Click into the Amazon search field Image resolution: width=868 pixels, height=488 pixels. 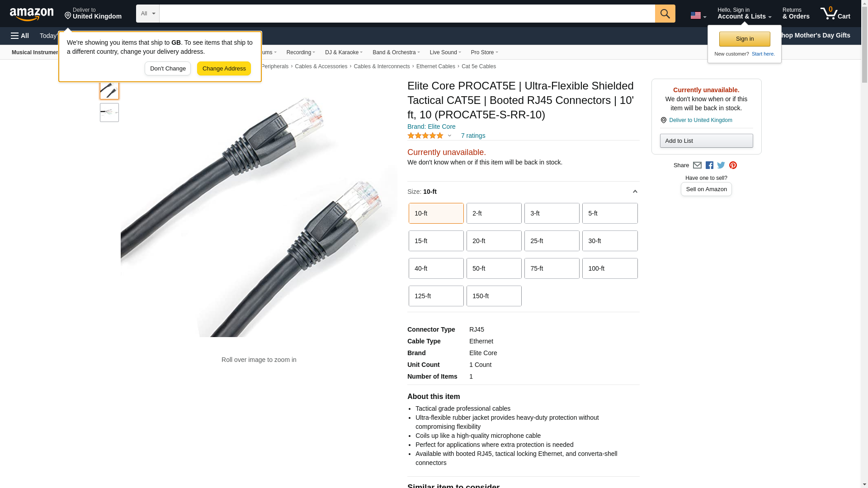(x=407, y=14)
